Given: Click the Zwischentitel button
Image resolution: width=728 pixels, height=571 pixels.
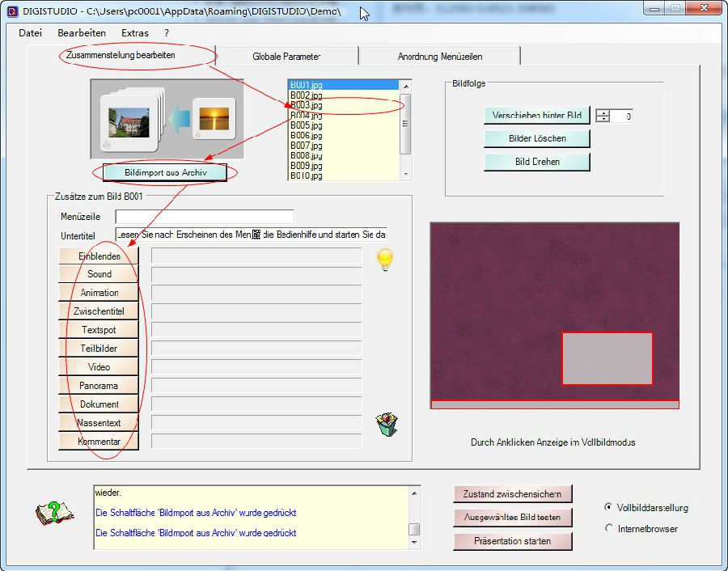Looking at the screenshot, I should click(x=99, y=311).
